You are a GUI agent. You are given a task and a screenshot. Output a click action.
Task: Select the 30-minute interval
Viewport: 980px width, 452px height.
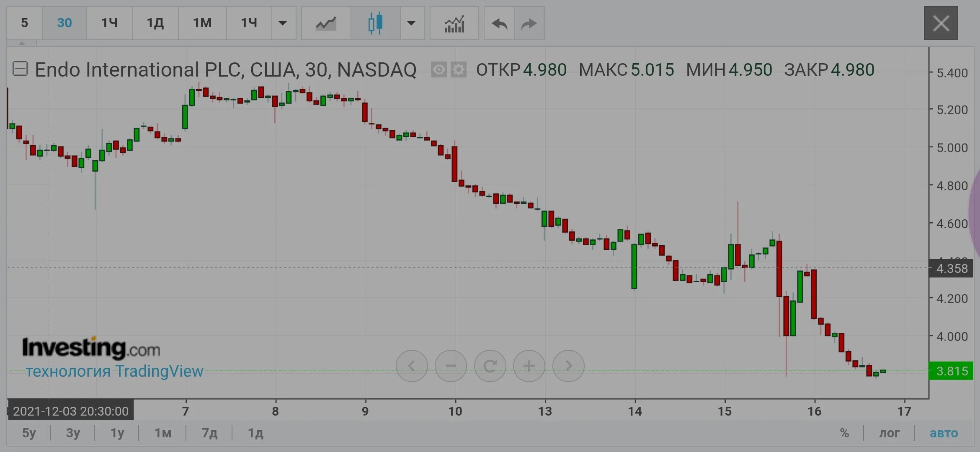64,23
